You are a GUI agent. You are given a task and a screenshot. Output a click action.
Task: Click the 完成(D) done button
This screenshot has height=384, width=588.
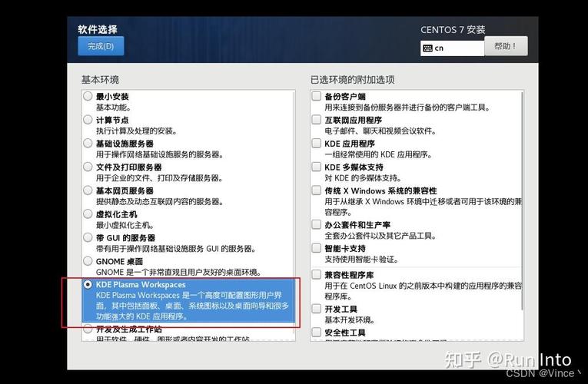pyautogui.click(x=101, y=46)
